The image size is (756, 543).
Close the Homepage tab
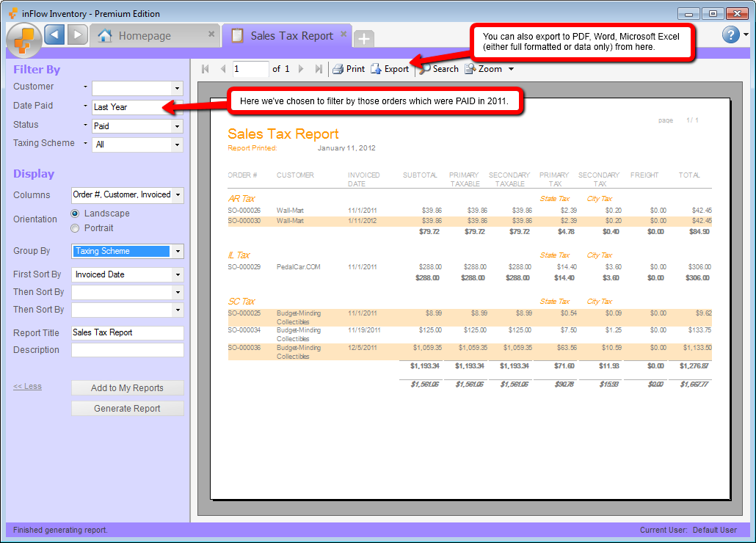pyautogui.click(x=211, y=34)
